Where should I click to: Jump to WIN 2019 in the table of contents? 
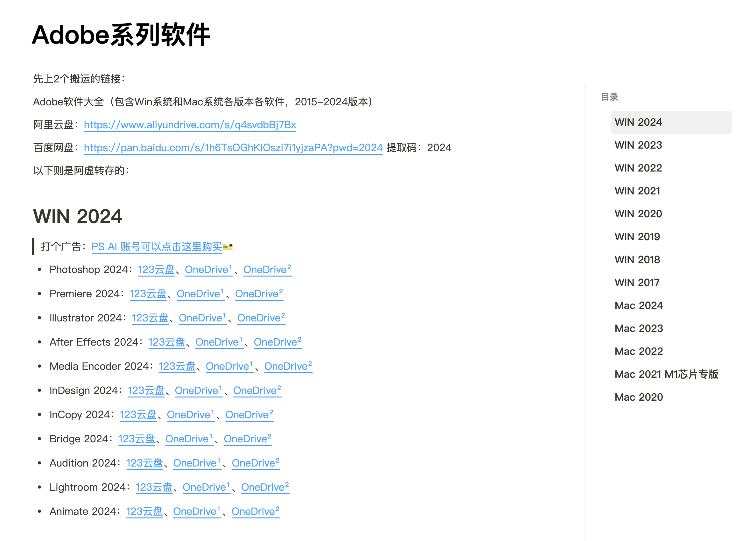(637, 237)
